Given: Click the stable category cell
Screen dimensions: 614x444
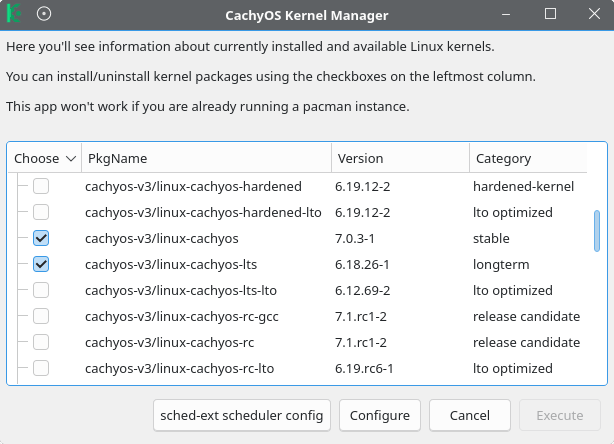Looking at the screenshot, I should point(491,238).
